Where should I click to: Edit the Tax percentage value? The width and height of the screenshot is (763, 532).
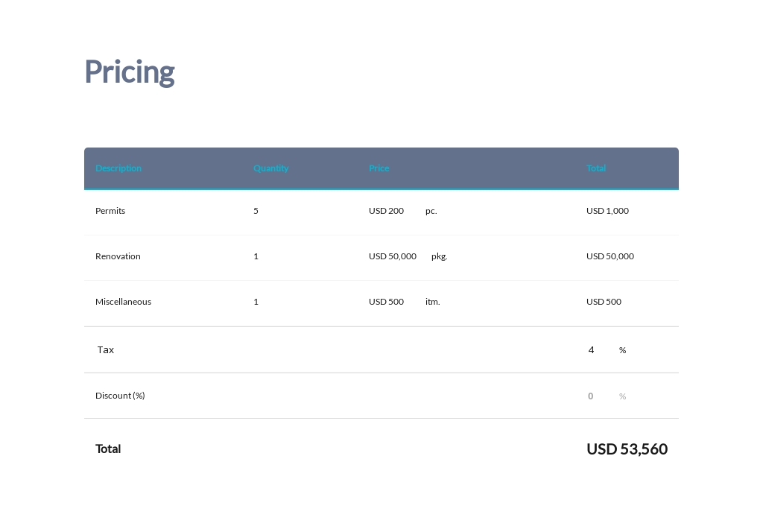point(591,349)
